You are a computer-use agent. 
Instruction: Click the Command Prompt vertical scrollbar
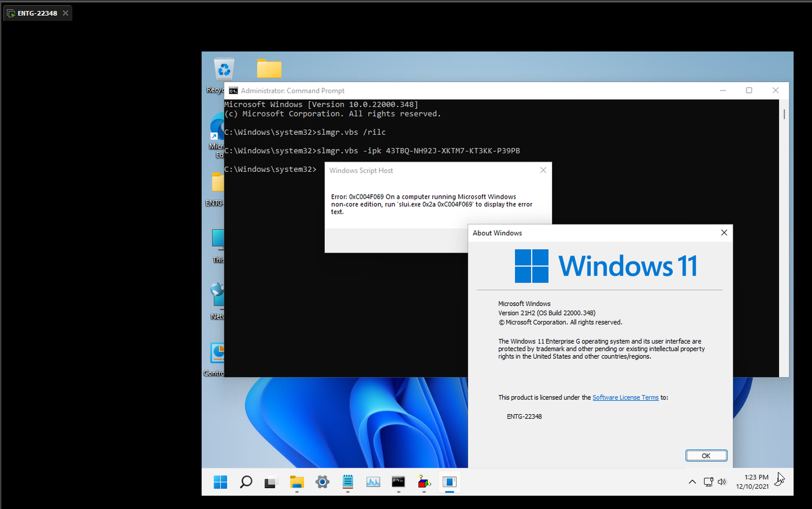(784, 238)
